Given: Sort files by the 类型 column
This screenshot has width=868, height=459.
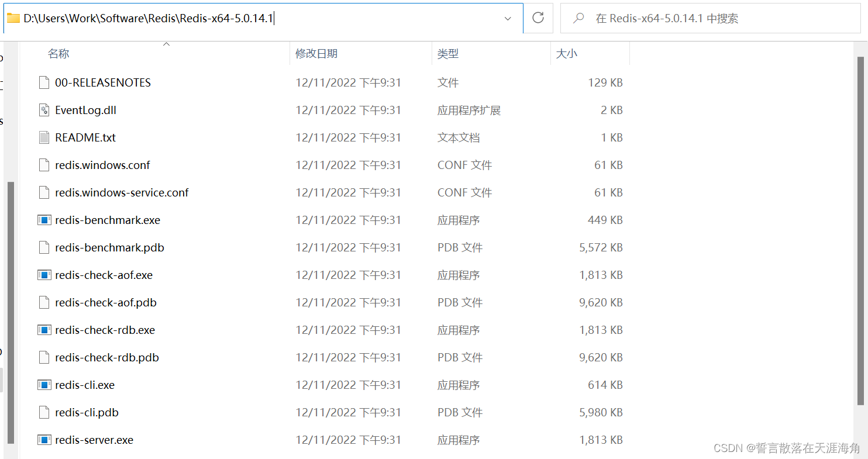Looking at the screenshot, I should [x=448, y=54].
